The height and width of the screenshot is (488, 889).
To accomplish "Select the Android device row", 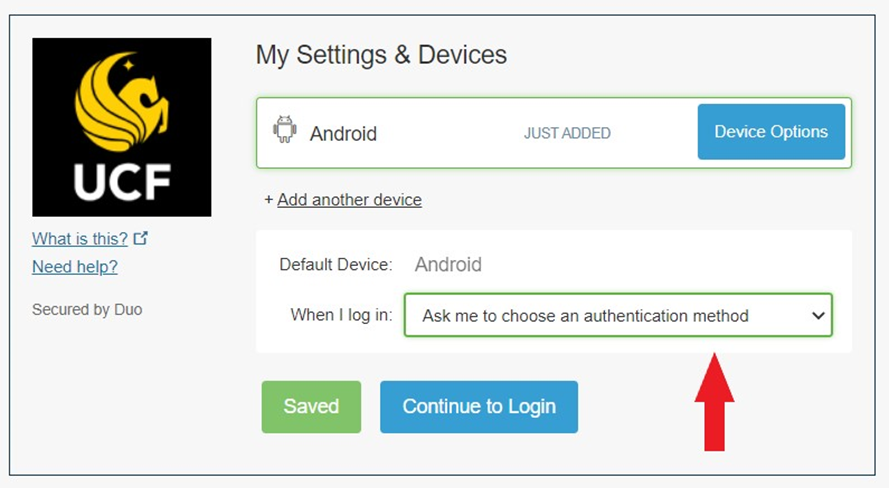I will pyautogui.click(x=554, y=133).
